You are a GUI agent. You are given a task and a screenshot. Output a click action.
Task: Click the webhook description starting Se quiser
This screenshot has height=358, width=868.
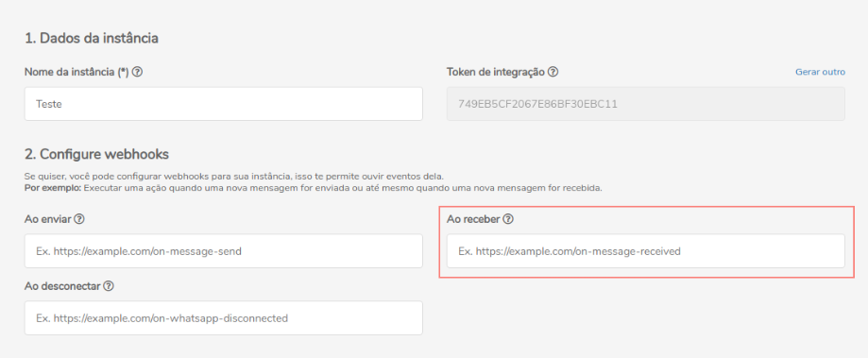(x=234, y=177)
